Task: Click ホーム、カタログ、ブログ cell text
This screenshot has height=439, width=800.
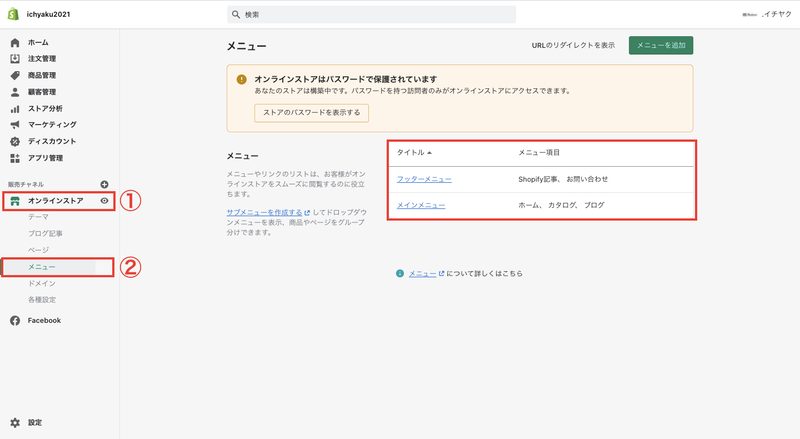Action: pos(561,205)
